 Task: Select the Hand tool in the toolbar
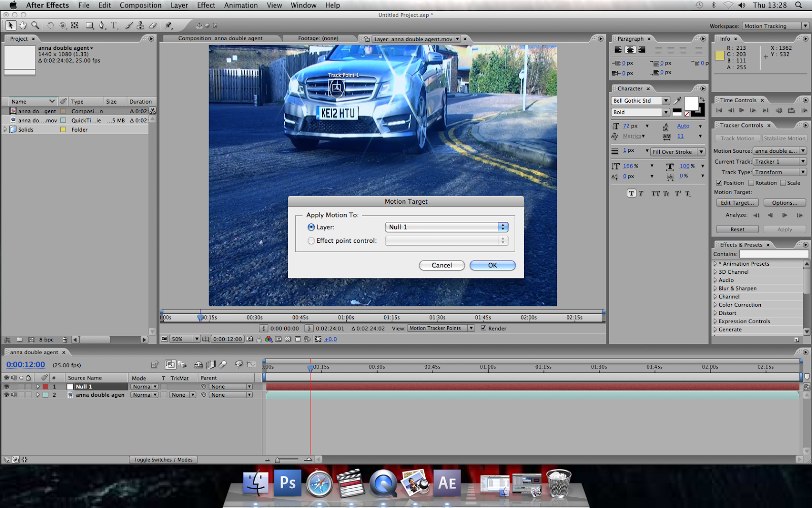[x=23, y=25]
